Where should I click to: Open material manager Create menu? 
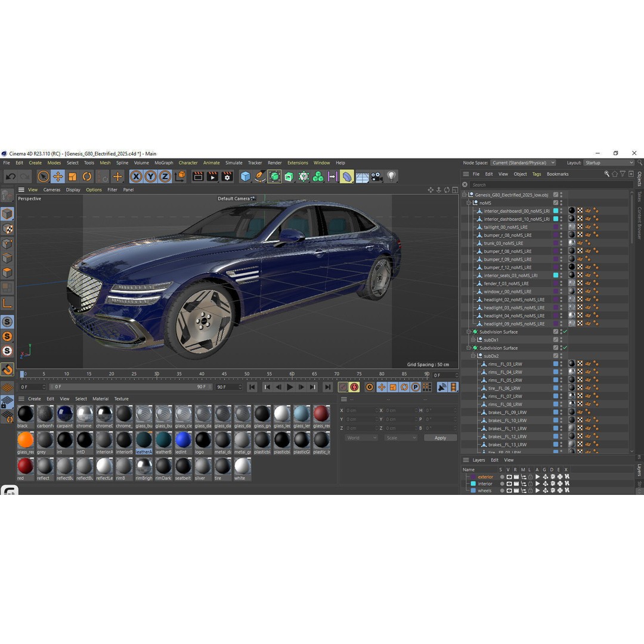pyautogui.click(x=35, y=399)
